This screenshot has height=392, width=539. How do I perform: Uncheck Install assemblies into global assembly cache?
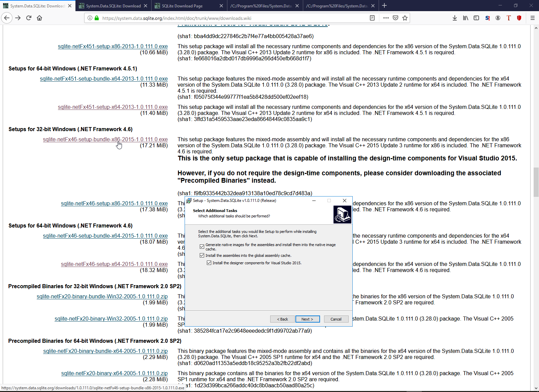(x=202, y=255)
